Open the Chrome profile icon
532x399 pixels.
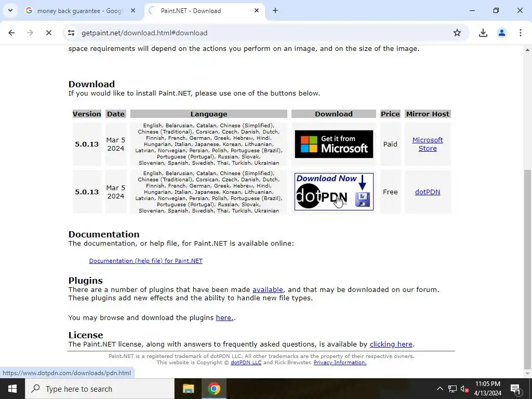[x=501, y=33]
